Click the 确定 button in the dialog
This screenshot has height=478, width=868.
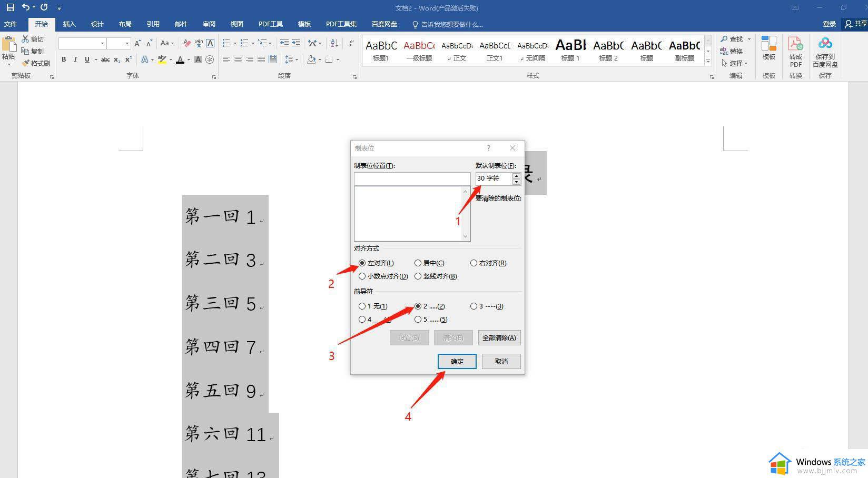click(x=457, y=361)
